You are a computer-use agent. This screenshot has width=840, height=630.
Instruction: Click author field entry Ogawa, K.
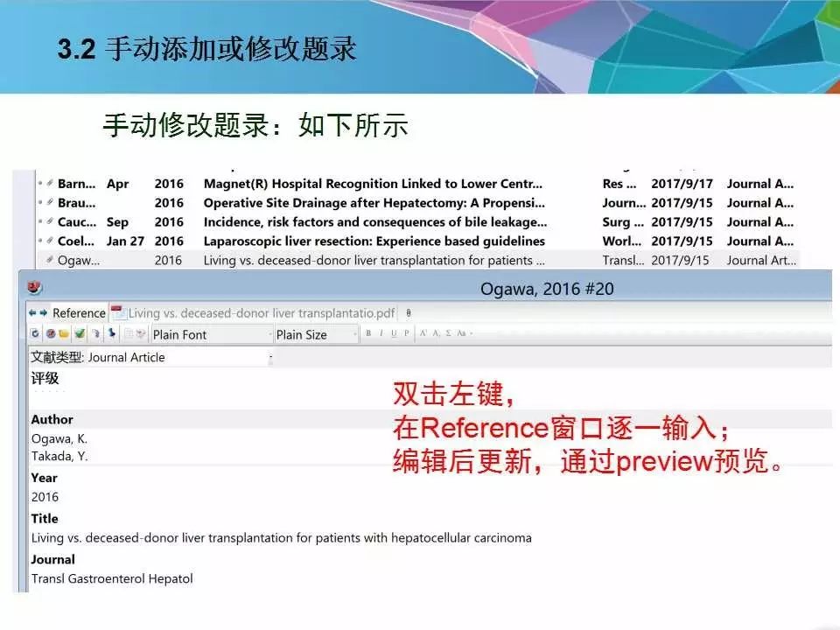click(59, 438)
